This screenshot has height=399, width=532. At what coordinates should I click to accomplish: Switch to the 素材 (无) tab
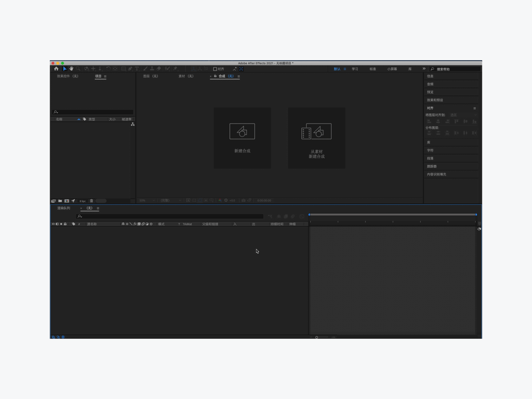coord(186,76)
